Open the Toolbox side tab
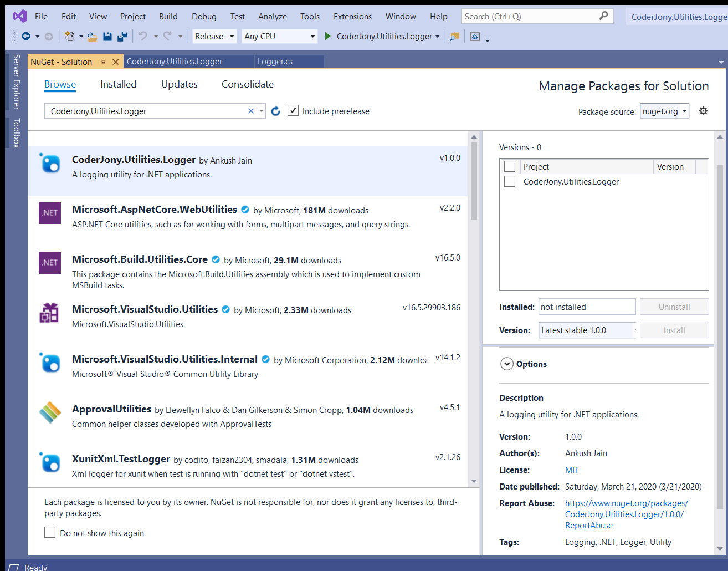This screenshot has width=728, height=571. (x=16, y=132)
